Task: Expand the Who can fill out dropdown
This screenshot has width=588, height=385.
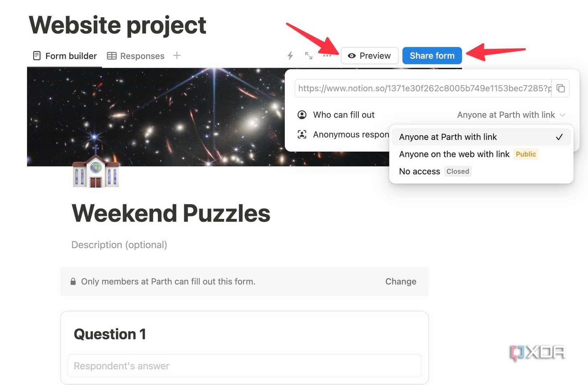Action: point(511,115)
